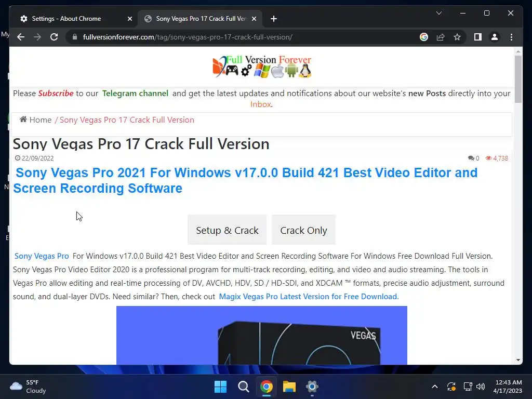Image resolution: width=532 pixels, height=399 pixels.
Task: Open a new tab with plus button
Action: 274,19
